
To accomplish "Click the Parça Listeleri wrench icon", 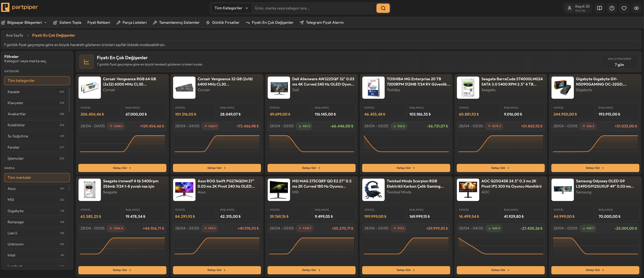I will click(119, 22).
